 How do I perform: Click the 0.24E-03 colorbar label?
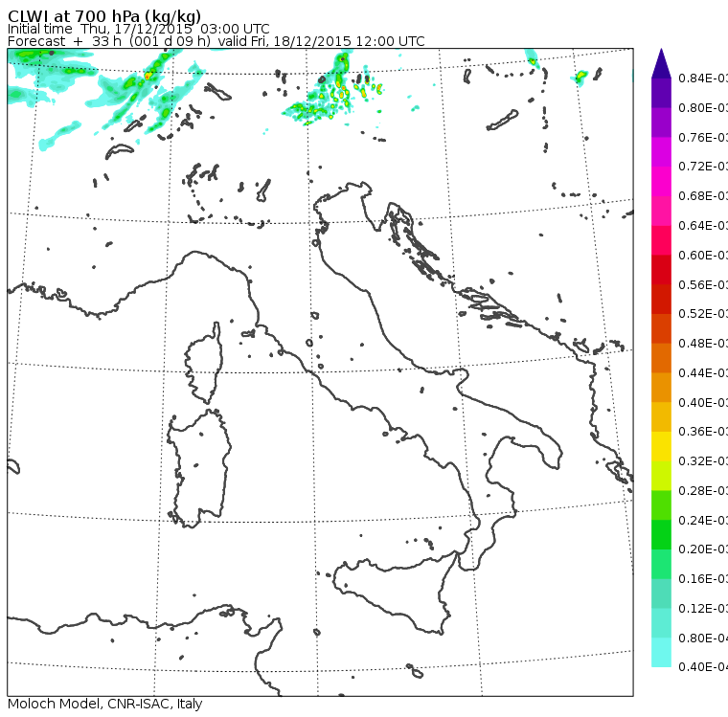pos(703,520)
